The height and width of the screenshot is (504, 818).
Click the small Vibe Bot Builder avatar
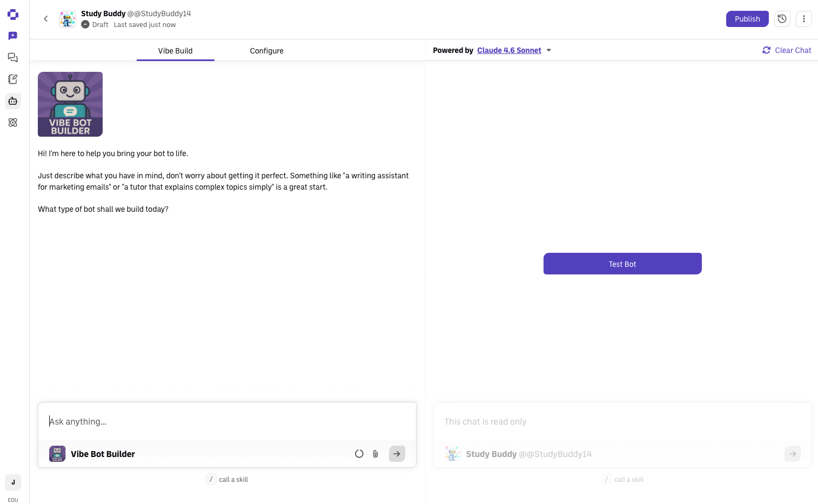pyautogui.click(x=57, y=454)
